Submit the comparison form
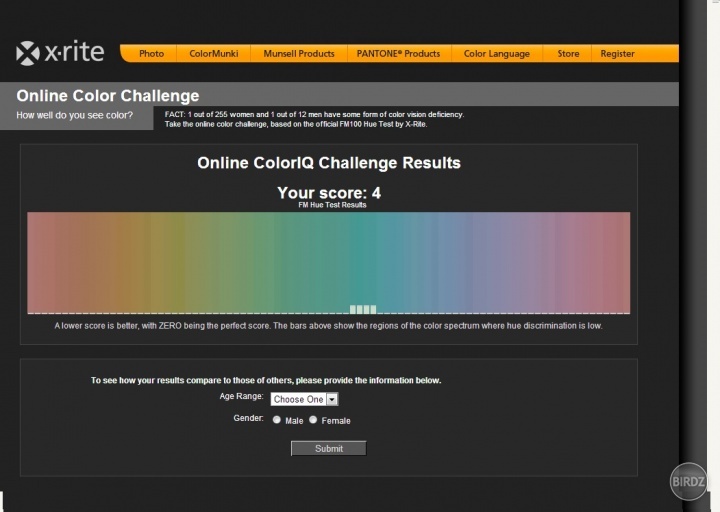Screen dimensions: 720x512 329,449
